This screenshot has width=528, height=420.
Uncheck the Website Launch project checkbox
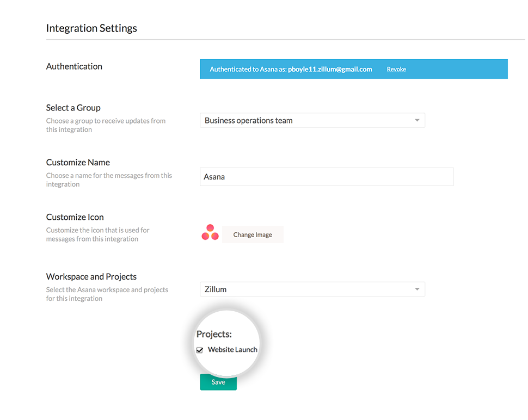coord(200,350)
